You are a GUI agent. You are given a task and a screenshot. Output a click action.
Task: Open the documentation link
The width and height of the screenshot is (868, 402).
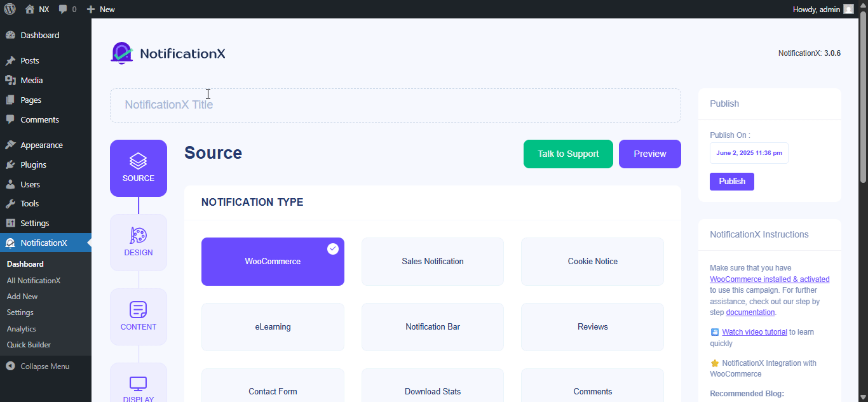point(750,312)
